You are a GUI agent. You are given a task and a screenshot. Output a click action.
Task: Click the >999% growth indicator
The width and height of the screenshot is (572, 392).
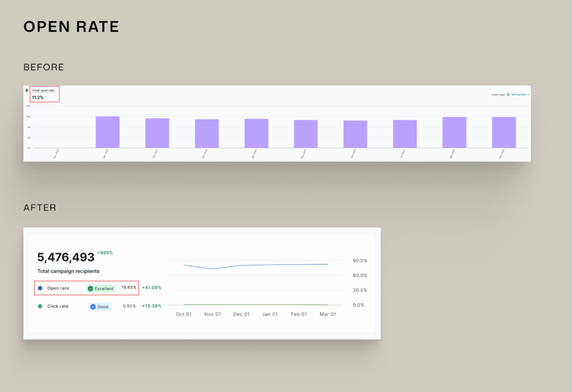click(106, 252)
